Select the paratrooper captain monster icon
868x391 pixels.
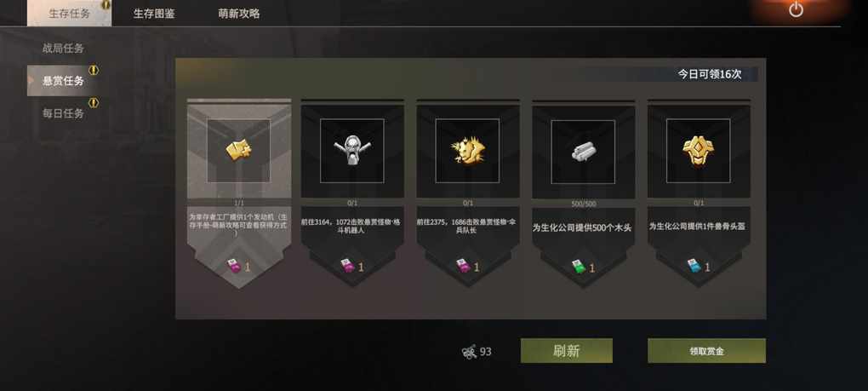(x=468, y=151)
